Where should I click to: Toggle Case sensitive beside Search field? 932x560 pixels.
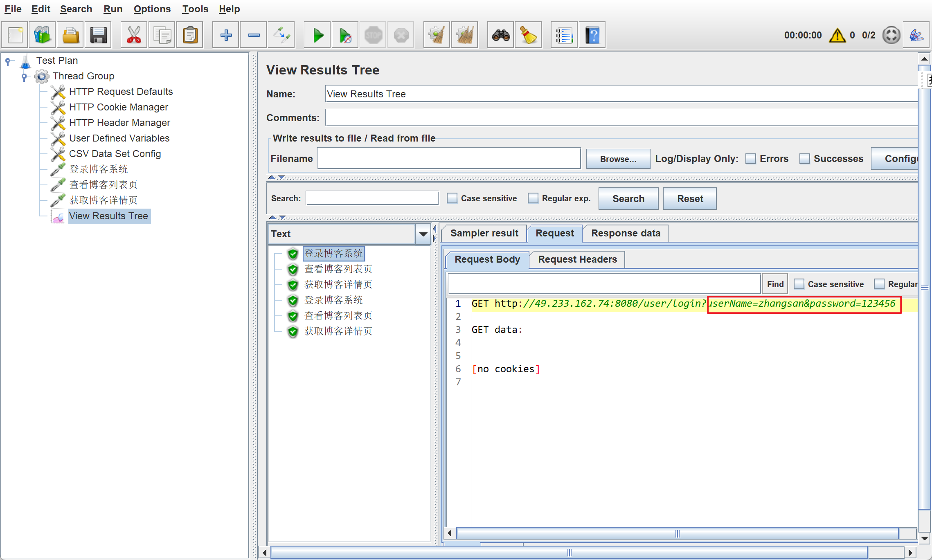452,198
